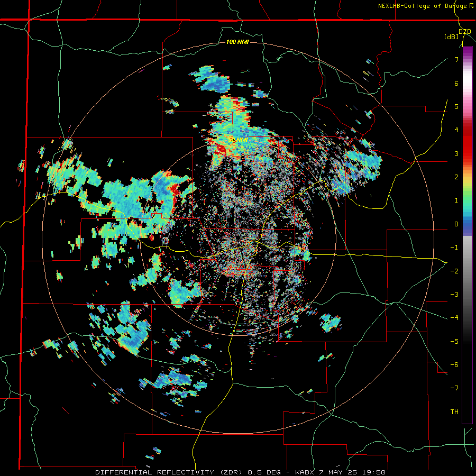Click the -7 value on the dB scale

tap(454, 388)
